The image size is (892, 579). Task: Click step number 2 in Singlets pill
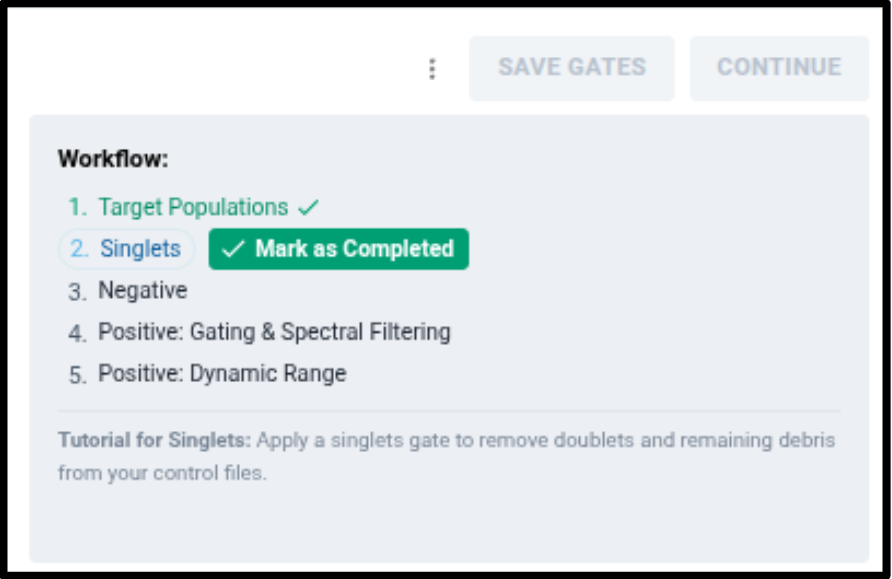pos(79,249)
